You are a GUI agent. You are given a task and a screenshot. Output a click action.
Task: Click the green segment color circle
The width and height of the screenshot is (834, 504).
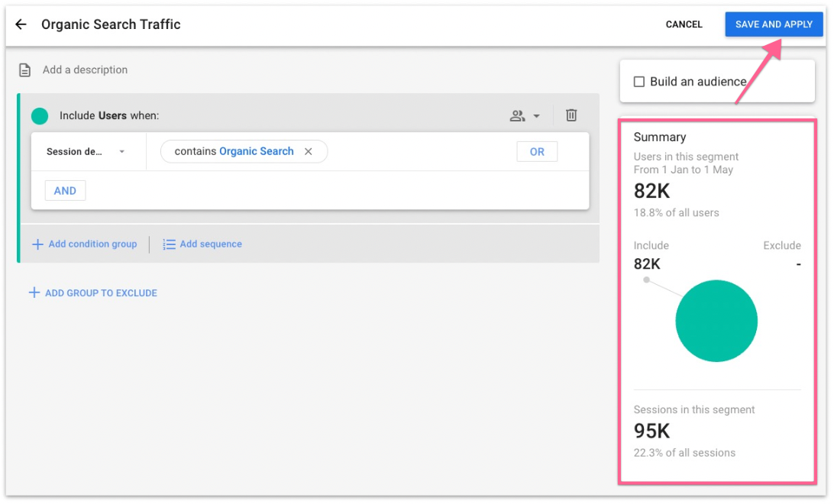pyautogui.click(x=40, y=116)
